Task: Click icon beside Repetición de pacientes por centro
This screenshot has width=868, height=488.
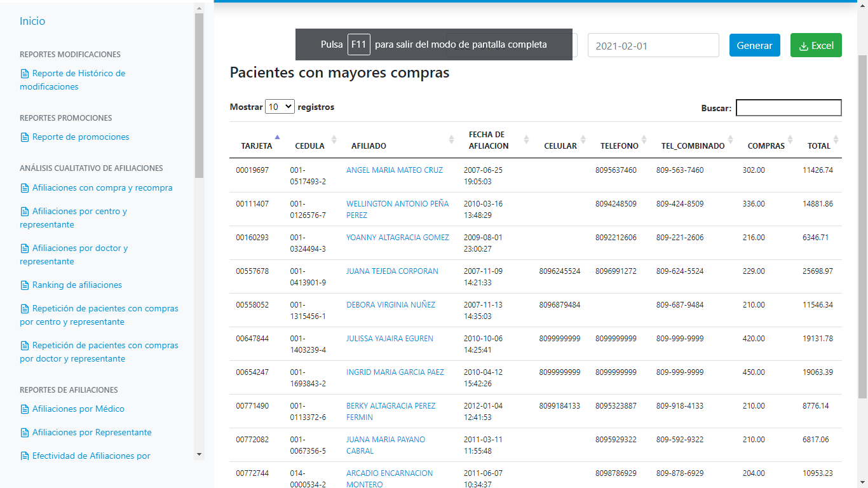Action: [x=25, y=309]
